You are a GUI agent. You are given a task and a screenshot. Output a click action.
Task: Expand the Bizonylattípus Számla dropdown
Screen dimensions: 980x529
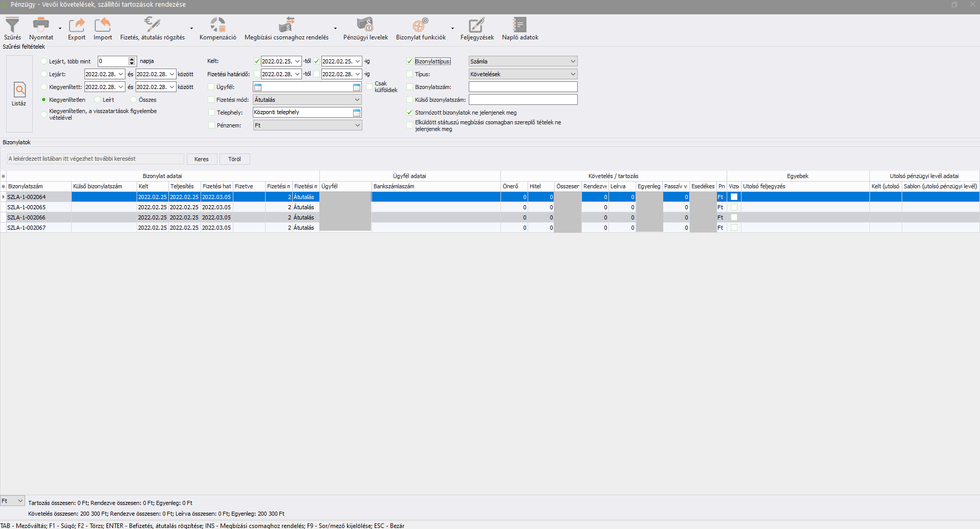coord(573,61)
